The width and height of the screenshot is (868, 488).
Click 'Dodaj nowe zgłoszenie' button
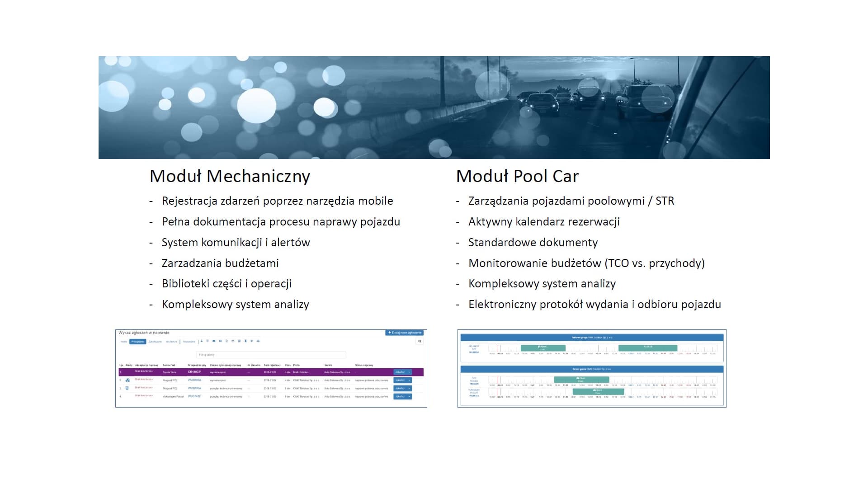tap(404, 333)
